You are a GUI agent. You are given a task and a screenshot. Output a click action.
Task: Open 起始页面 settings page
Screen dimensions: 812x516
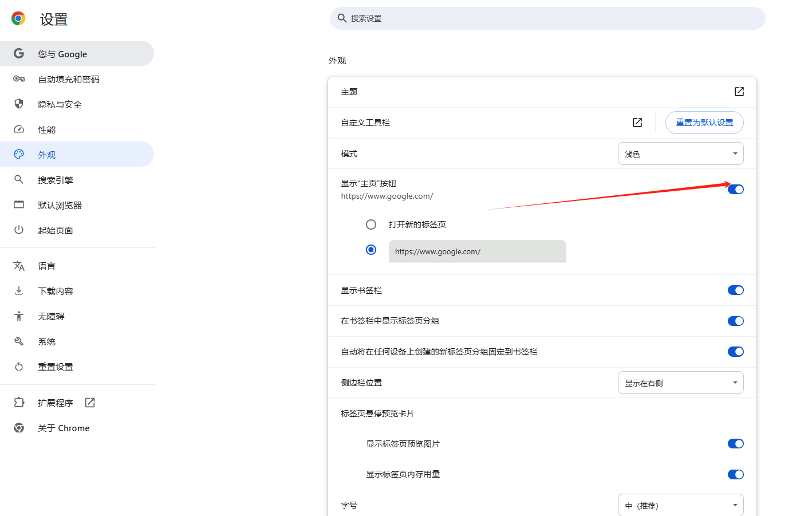click(x=77, y=230)
